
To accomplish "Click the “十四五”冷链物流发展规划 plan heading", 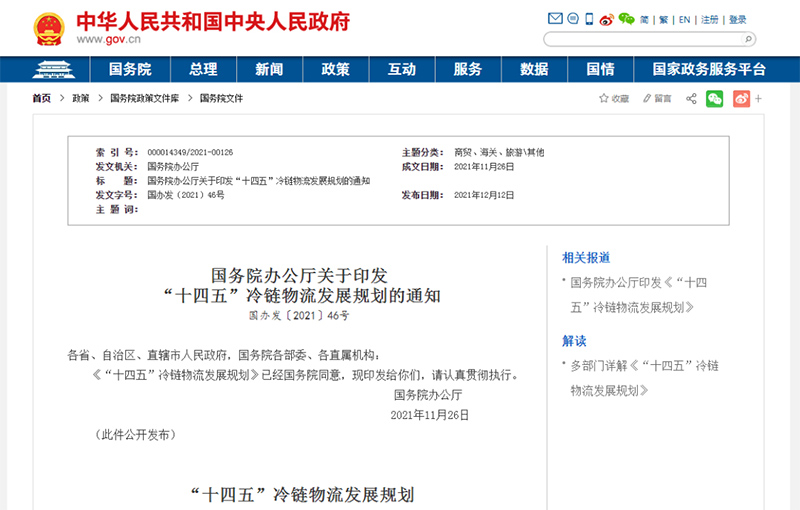I will click(302, 495).
